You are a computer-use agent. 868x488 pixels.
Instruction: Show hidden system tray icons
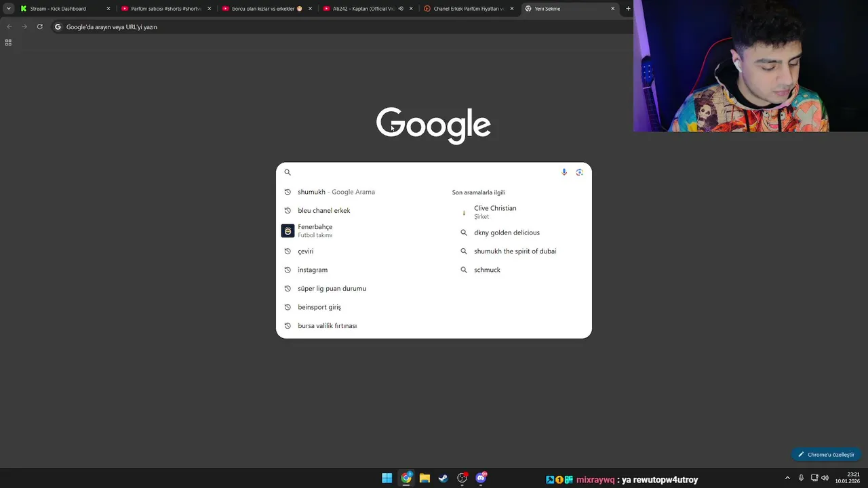pos(787,479)
